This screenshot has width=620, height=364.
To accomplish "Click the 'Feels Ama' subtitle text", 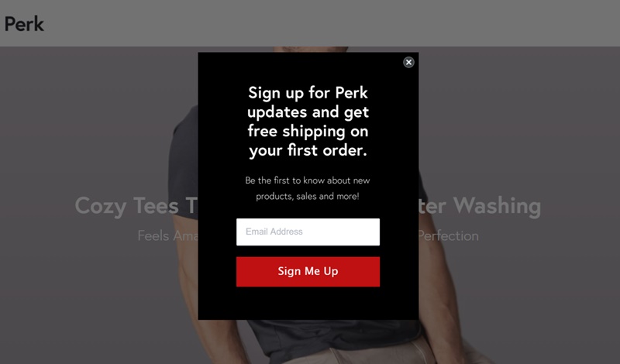I will [x=167, y=235].
